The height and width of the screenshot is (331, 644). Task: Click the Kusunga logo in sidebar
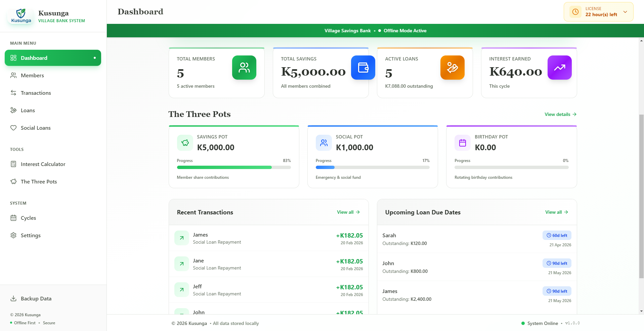21,16
